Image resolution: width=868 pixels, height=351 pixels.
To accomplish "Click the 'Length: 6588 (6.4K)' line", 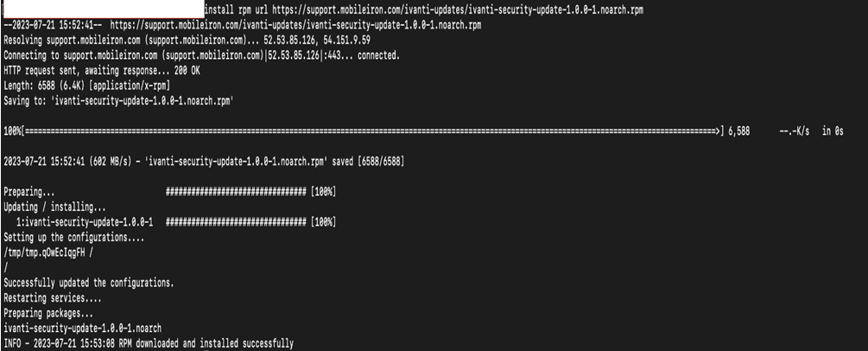I will [x=87, y=86].
